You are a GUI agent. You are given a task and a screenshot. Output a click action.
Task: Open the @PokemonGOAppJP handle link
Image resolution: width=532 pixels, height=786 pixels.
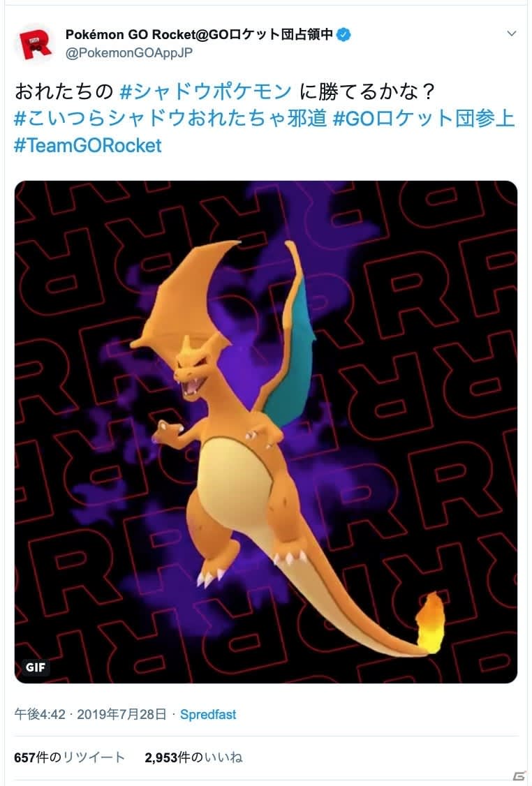[x=129, y=52]
